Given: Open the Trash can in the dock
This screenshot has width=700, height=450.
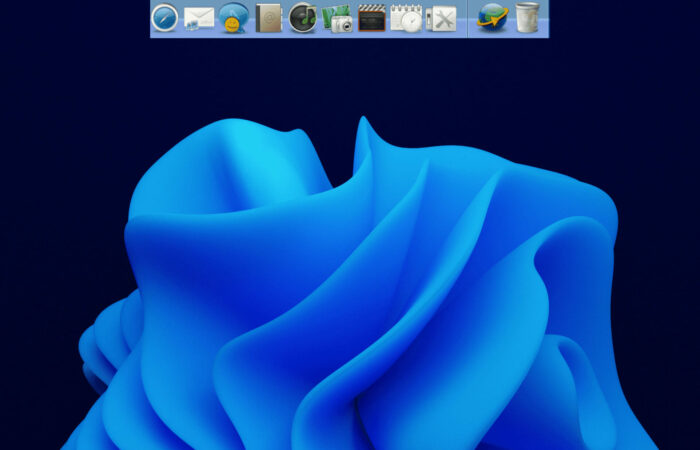Looking at the screenshot, I should click(x=527, y=17).
